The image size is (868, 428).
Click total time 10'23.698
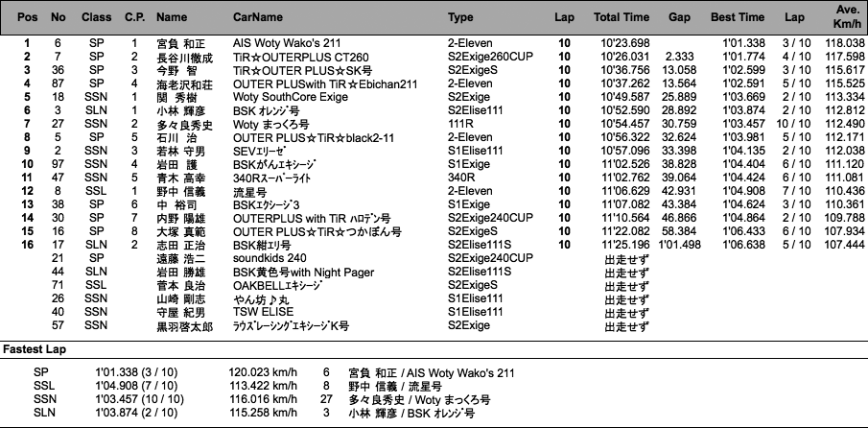(625, 43)
